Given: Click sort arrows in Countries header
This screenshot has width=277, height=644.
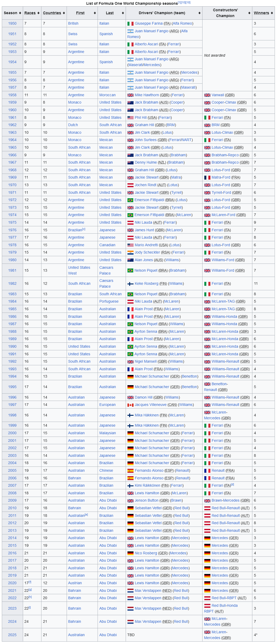Looking at the screenshot, I should (64, 13).
